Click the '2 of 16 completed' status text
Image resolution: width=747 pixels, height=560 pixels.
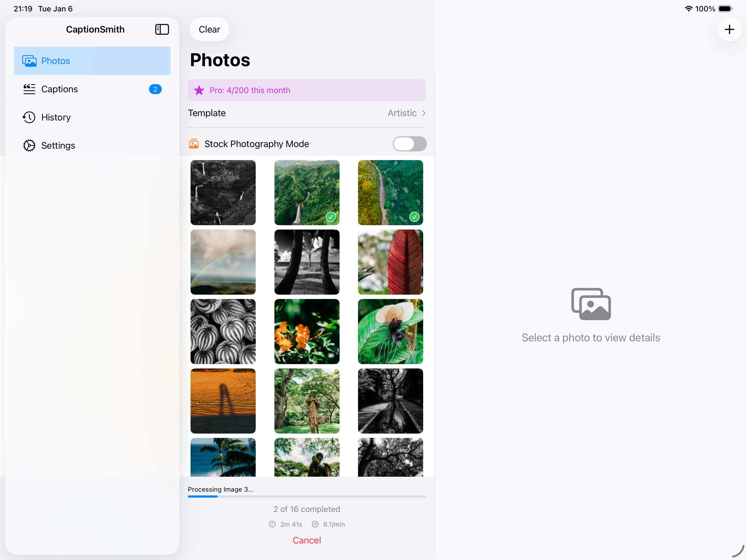pos(307,509)
